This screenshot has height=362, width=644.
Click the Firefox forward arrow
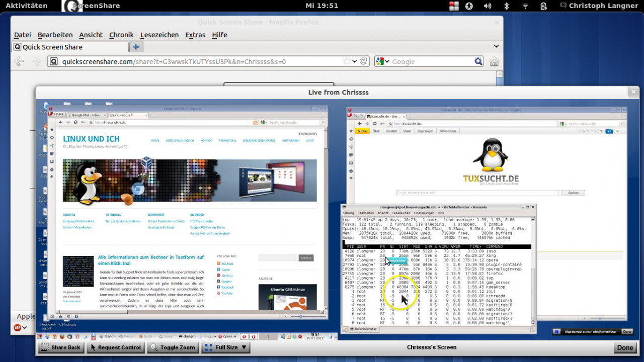pyautogui.click(x=36, y=61)
